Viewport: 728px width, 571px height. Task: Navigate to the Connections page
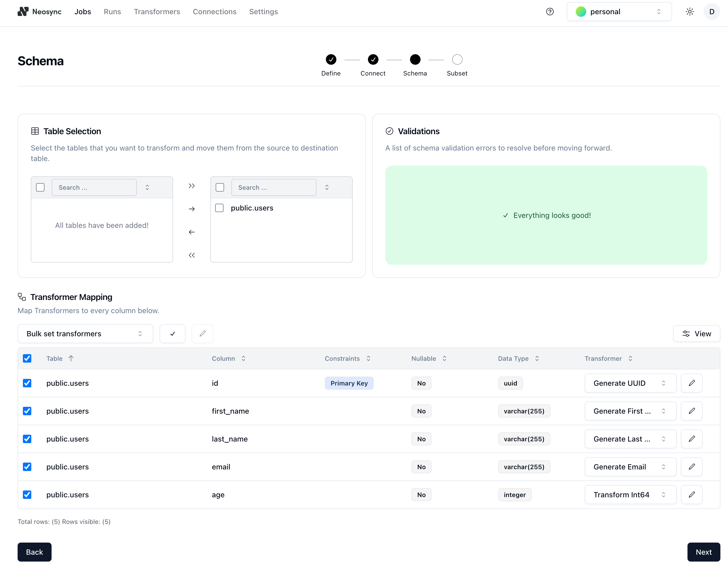click(x=215, y=11)
